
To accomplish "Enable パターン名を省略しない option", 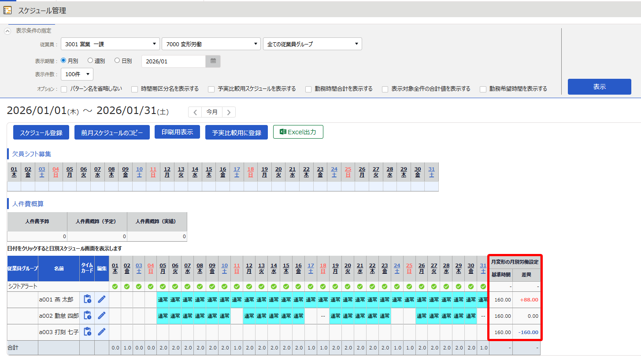I will pyautogui.click(x=64, y=89).
